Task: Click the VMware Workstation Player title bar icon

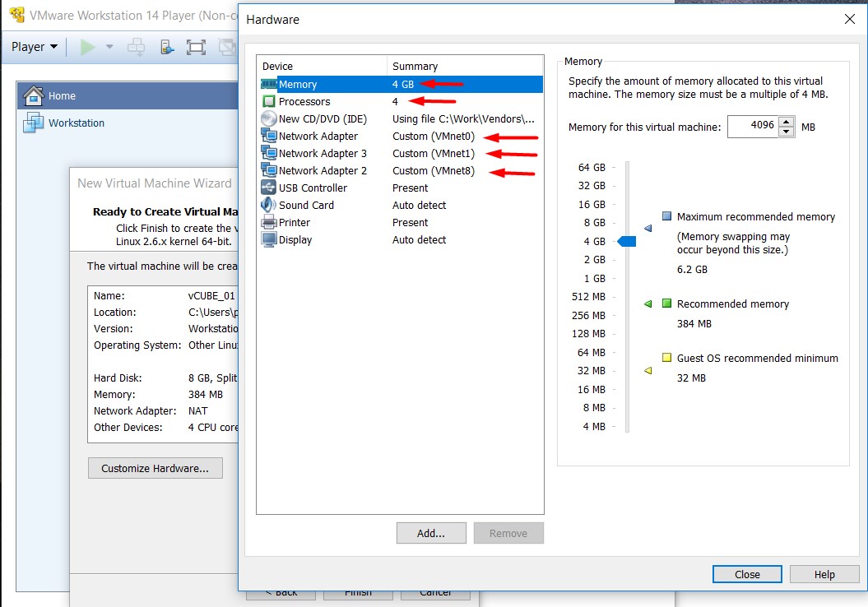Action: click(17, 15)
